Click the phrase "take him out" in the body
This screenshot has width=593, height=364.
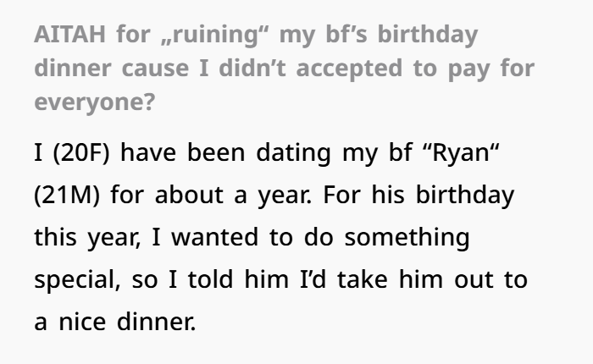pos(416,279)
